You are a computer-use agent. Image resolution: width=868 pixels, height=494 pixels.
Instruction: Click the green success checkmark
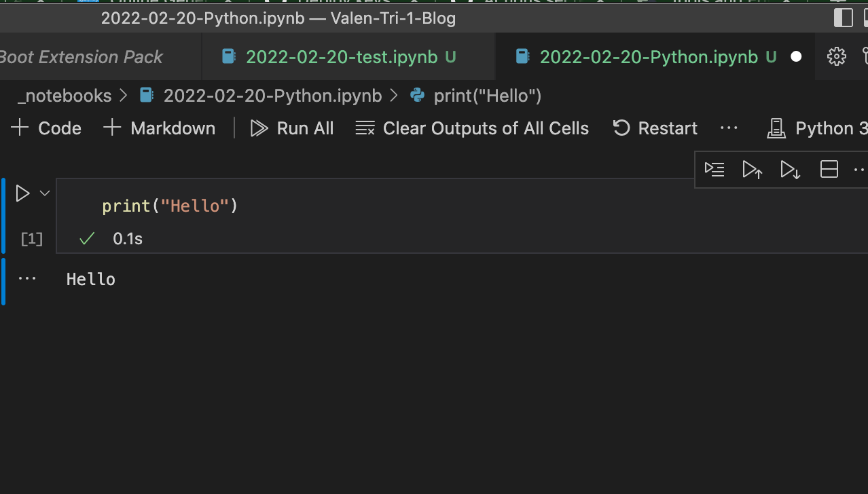[86, 239]
